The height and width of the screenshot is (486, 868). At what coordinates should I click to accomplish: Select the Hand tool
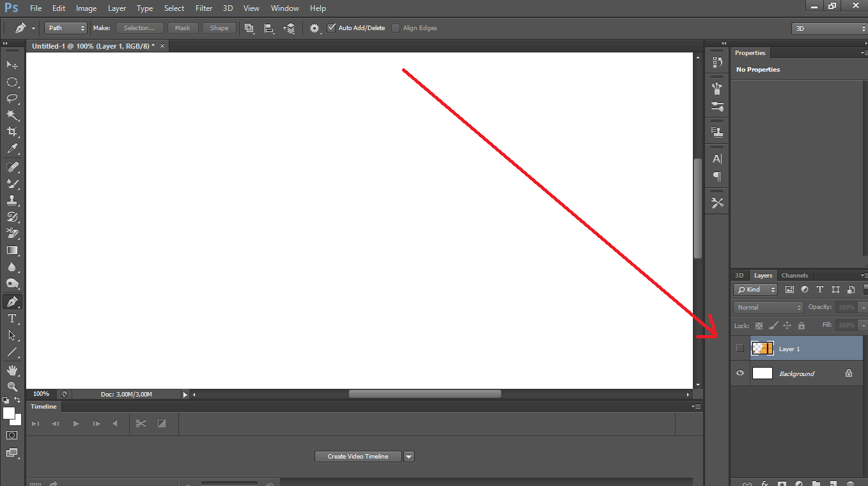(12, 370)
